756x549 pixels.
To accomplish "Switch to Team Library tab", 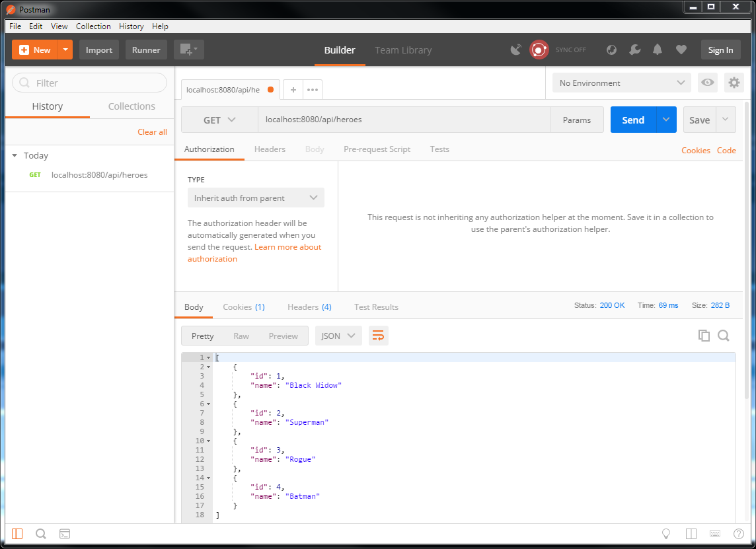I will [403, 50].
